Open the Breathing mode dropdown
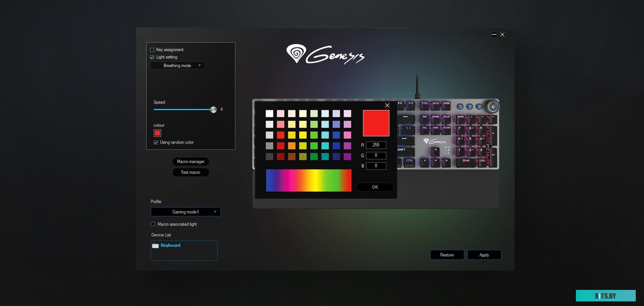Screen dimensions: 644x306 [x=178, y=66]
